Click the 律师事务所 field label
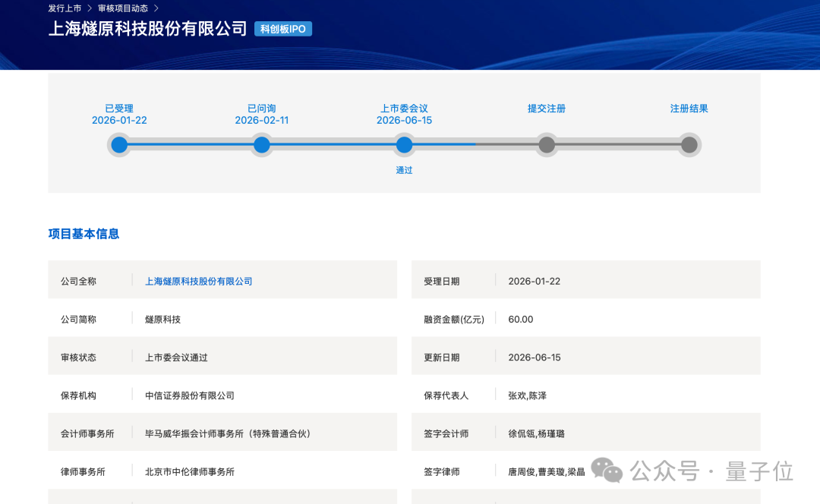 click(x=83, y=472)
